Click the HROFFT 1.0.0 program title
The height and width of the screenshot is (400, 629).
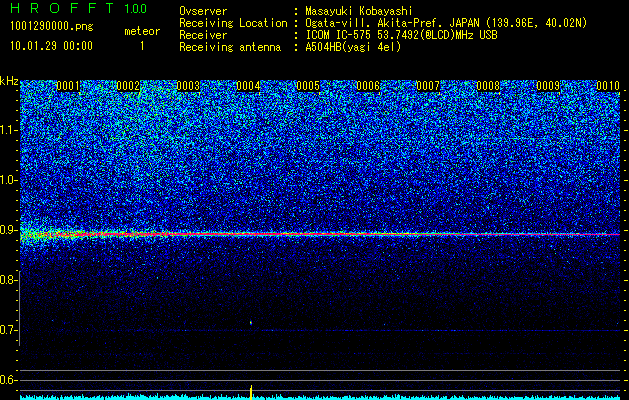(79, 8)
